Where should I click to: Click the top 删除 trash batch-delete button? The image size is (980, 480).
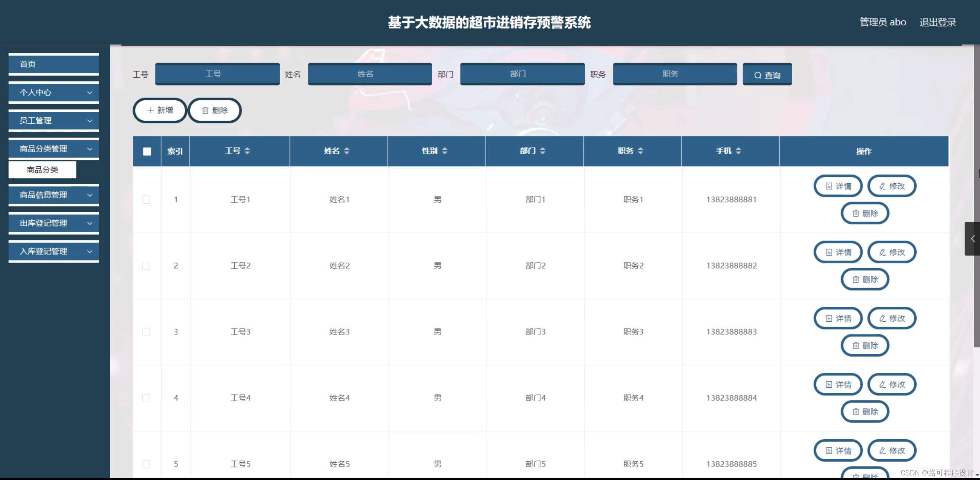tap(215, 110)
